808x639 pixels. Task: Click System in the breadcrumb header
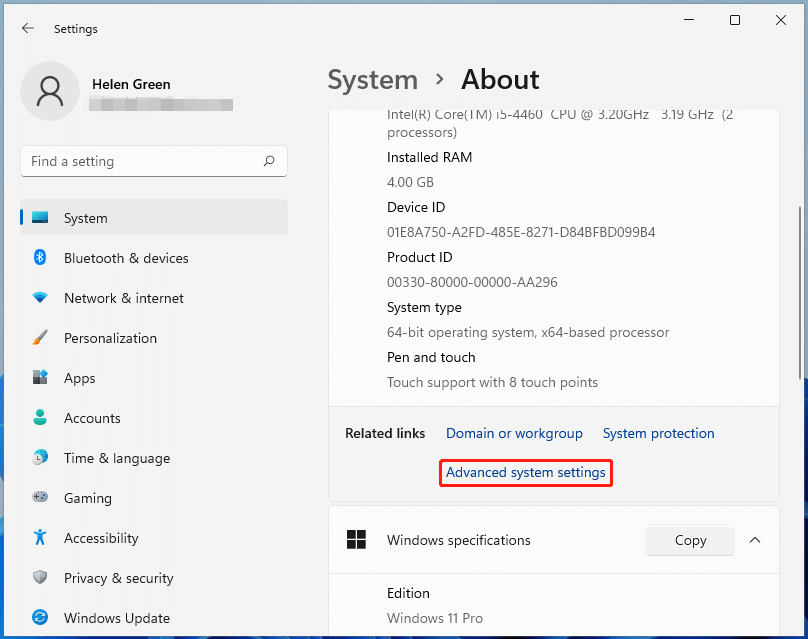point(373,80)
